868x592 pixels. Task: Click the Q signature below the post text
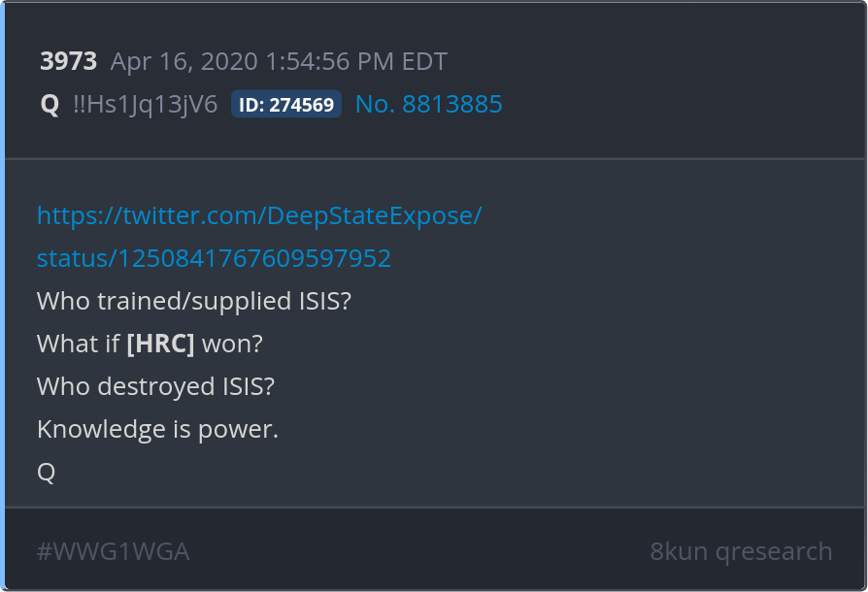click(46, 472)
